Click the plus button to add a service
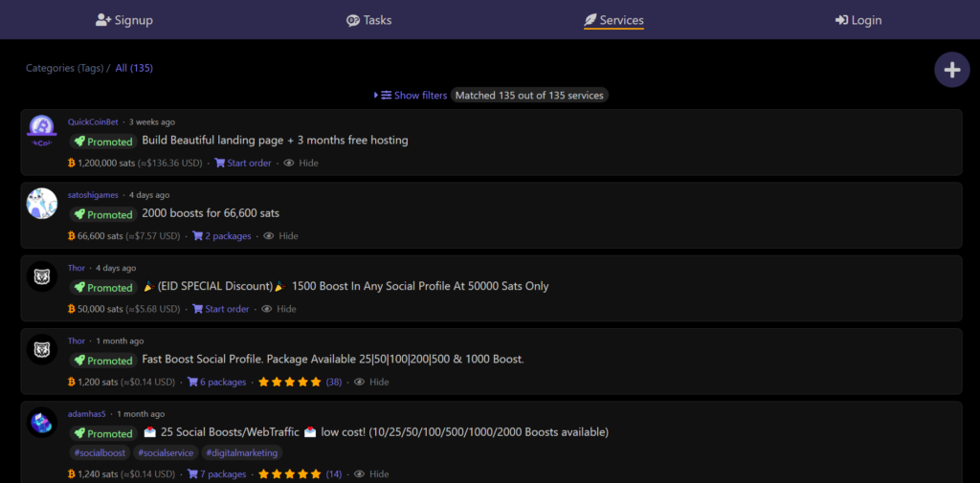Screen dimensions: 980x483 [952, 70]
